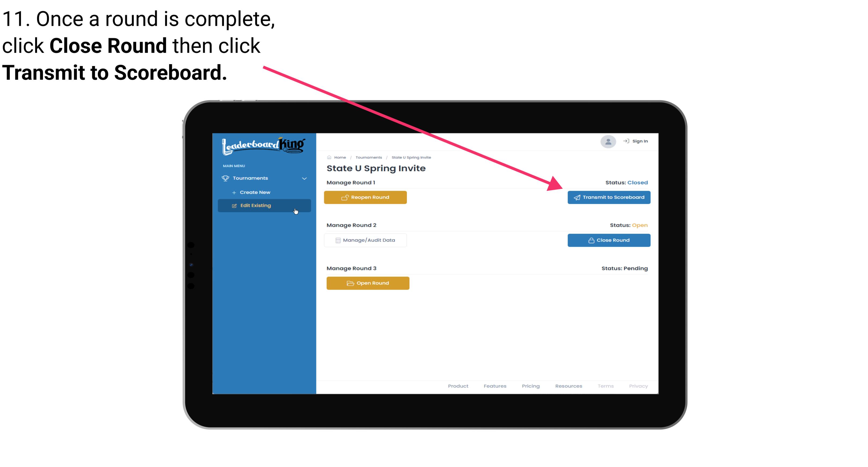The height and width of the screenshot is (467, 868).
Task: Click the user profile avatar icon
Action: [x=608, y=142]
